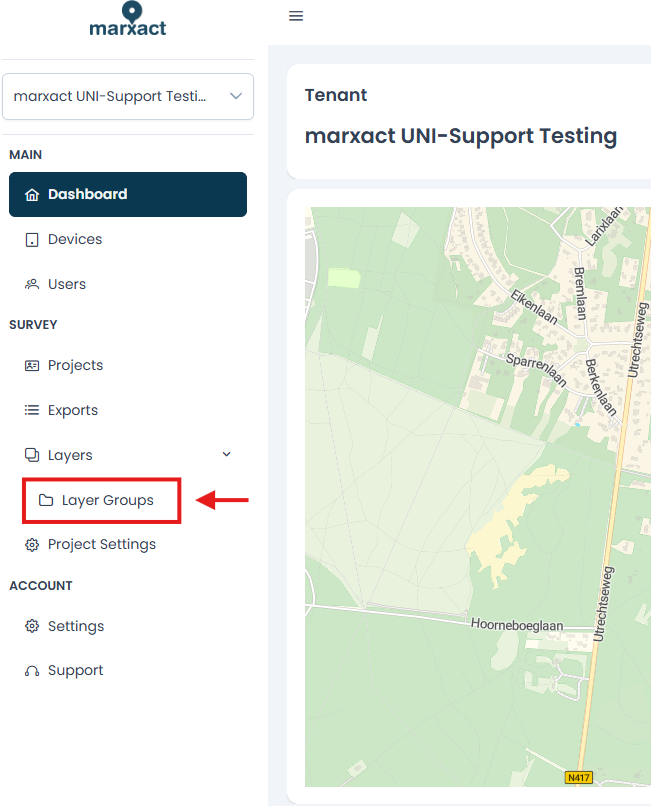
Task: Click the Exports list icon
Action: point(32,410)
